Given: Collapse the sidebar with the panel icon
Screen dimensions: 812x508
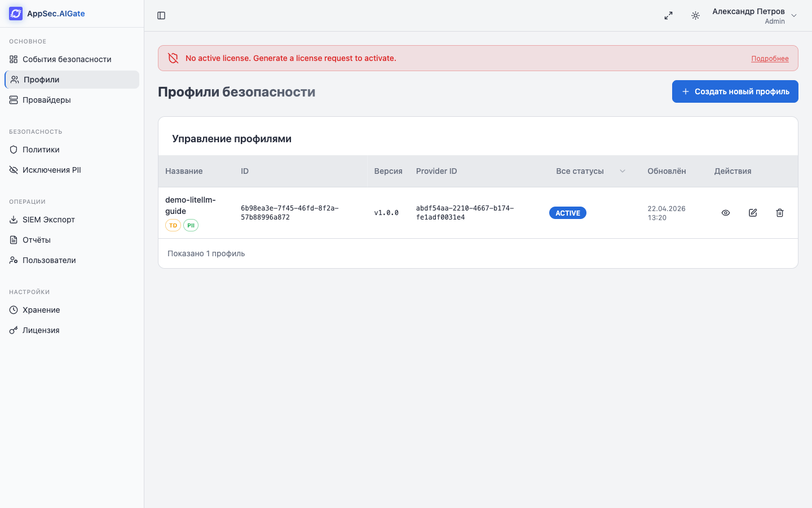Looking at the screenshot, I should [x=161, y=16].
